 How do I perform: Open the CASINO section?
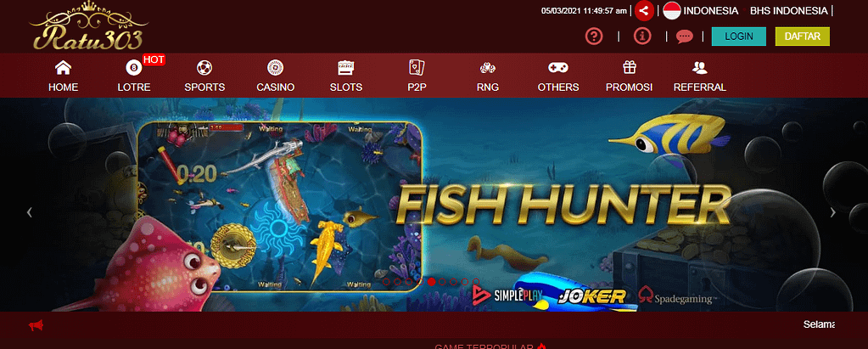[276, 76]
